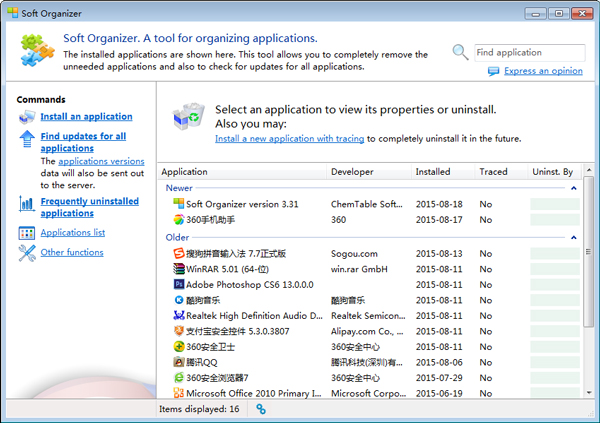The image size is (600, 423).
Task: Open Install an application link
Action: pyautogui.click(x=86, y=116)
